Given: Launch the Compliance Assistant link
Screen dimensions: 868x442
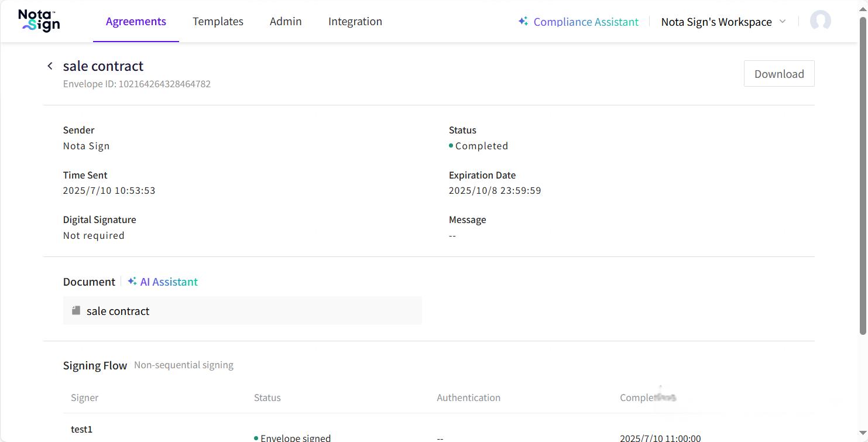Looking at the screenshot, I should point(586,22).
